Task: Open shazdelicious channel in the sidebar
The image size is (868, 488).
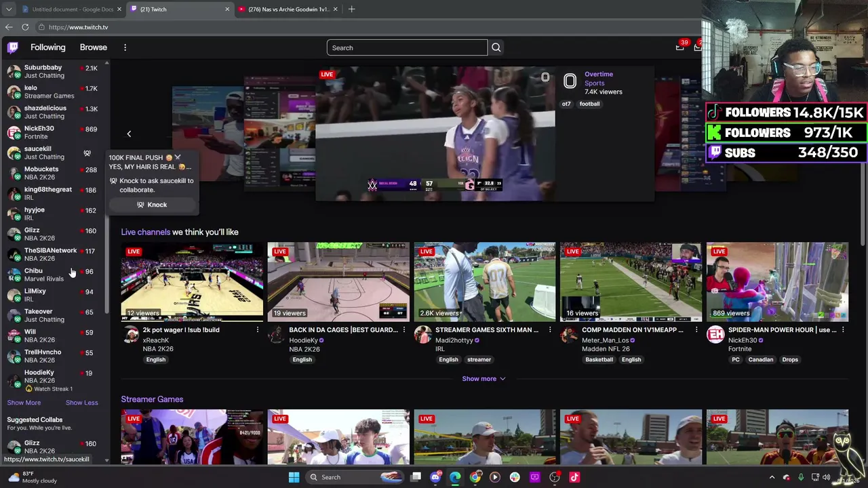Action: tap(53, 112)
